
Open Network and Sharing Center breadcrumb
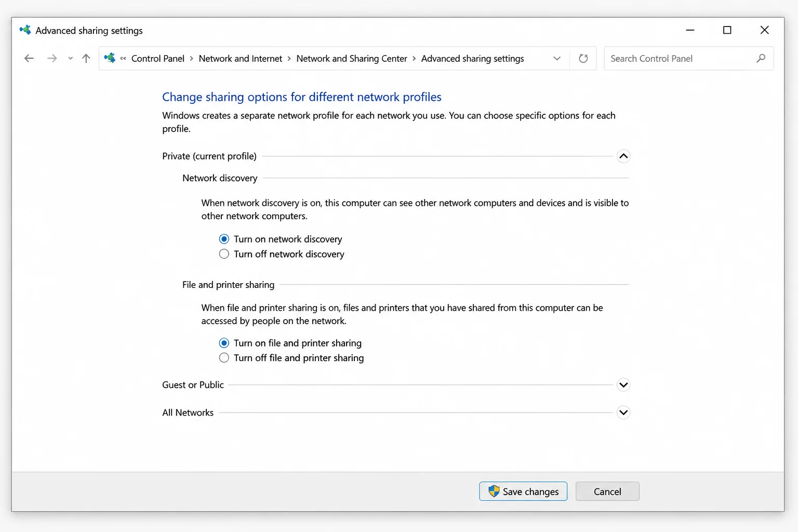click(352, 59)
